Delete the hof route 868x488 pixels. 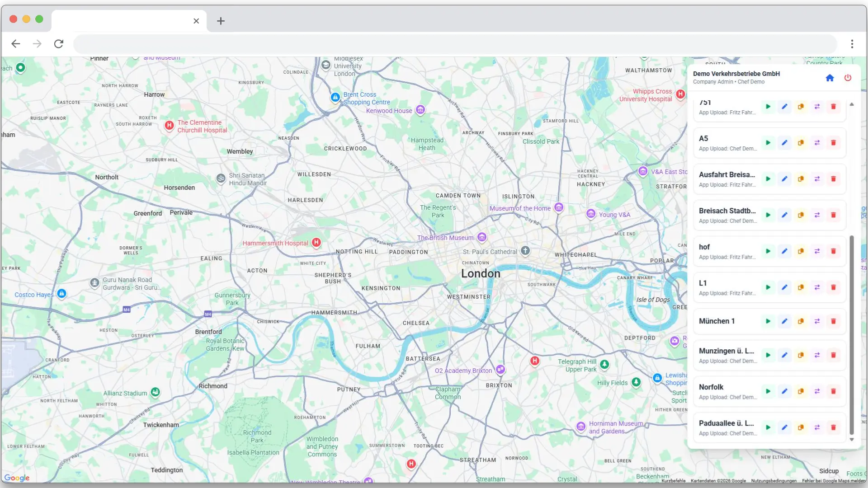pos(833,251)
